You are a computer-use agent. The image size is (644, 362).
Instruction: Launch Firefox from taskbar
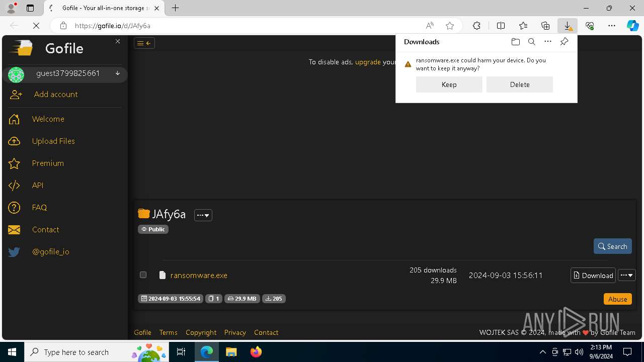(x=256, y=352)
